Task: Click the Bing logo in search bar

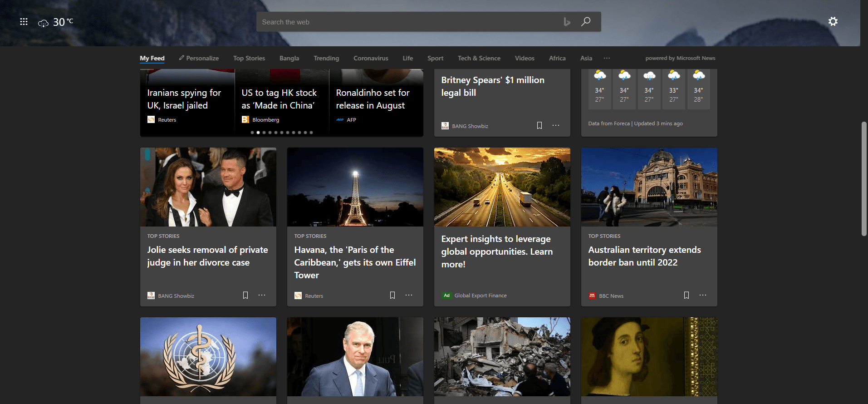Action: 567,22
